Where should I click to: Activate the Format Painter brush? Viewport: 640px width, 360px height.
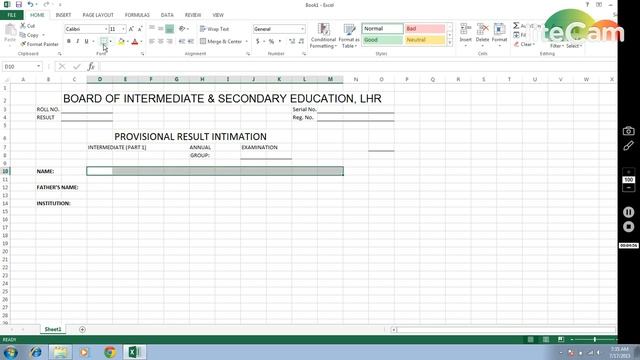coord(39,44)
